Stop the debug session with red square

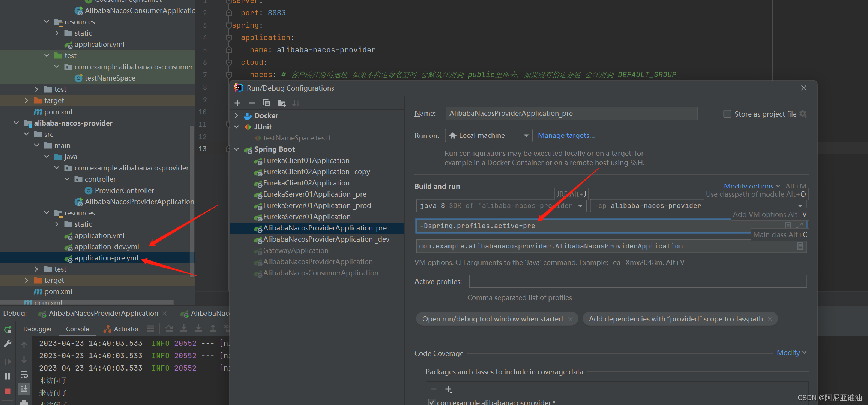click(x=7, y=391)
